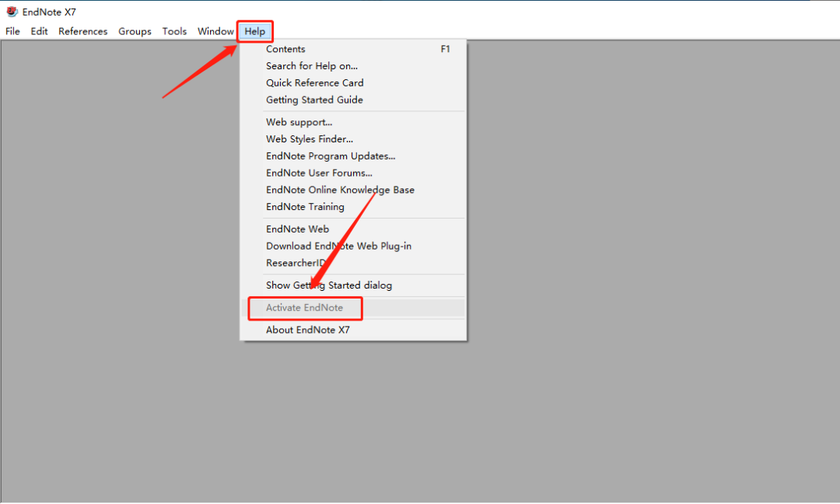Screen dimensions: 840x504
Task: Click the EndNote X7 app icon in title bar
Action: pos(12,11)
